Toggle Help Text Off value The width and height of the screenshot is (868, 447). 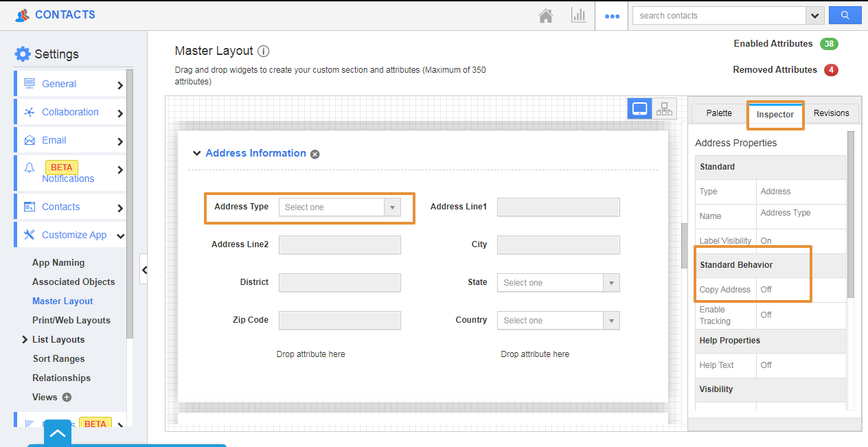(766, 365)
